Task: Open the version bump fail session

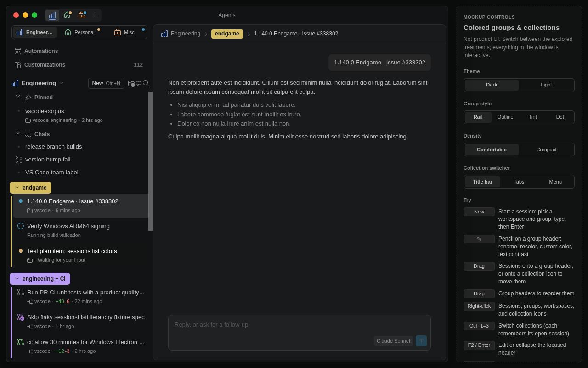Action: click(x=80, y=160)
